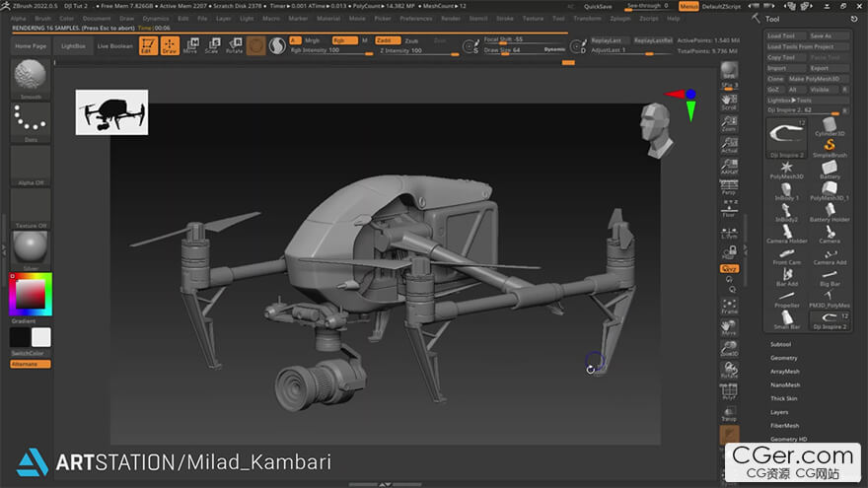Toggle the Rgb channel button
The height and width of the screenshot is (488, 868).
tap(344, 40)
